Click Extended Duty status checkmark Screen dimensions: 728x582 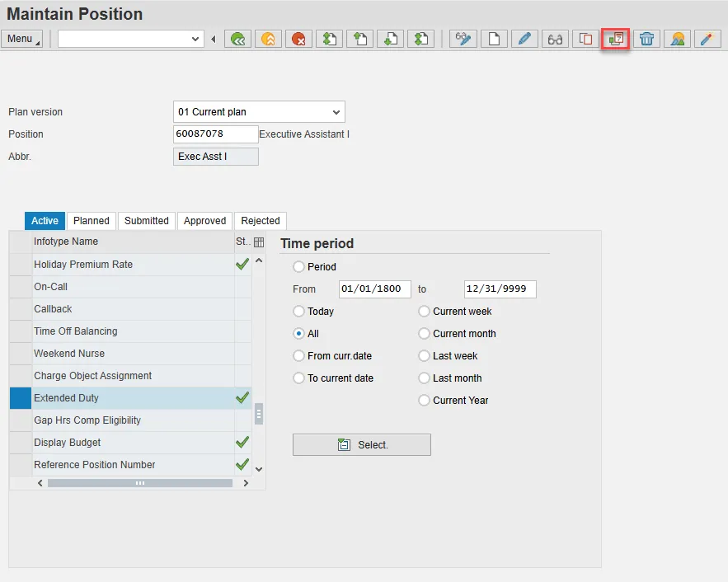[242, 397]
